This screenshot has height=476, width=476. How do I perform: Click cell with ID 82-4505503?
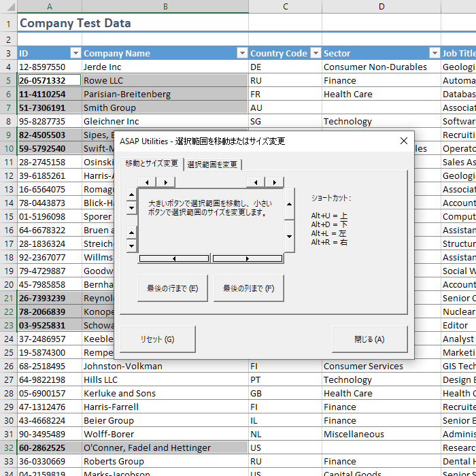(x=50, y=135)
